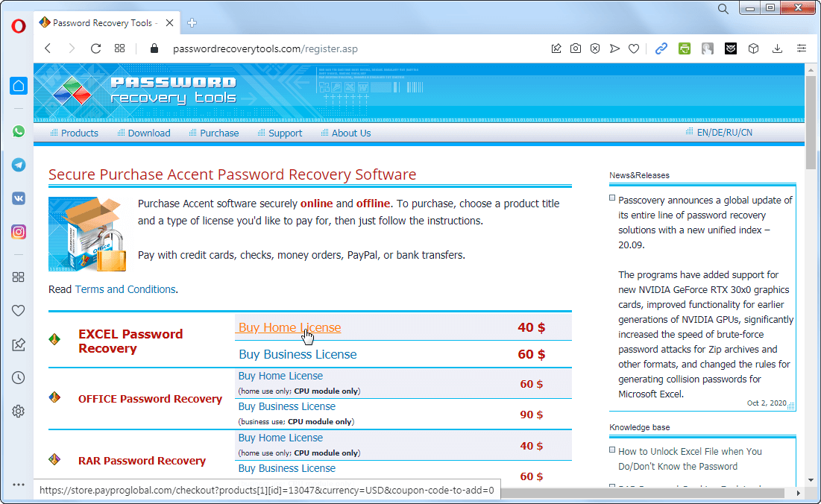
Task: Open Easy Setup sliders menu
Action: coord(802,48)
